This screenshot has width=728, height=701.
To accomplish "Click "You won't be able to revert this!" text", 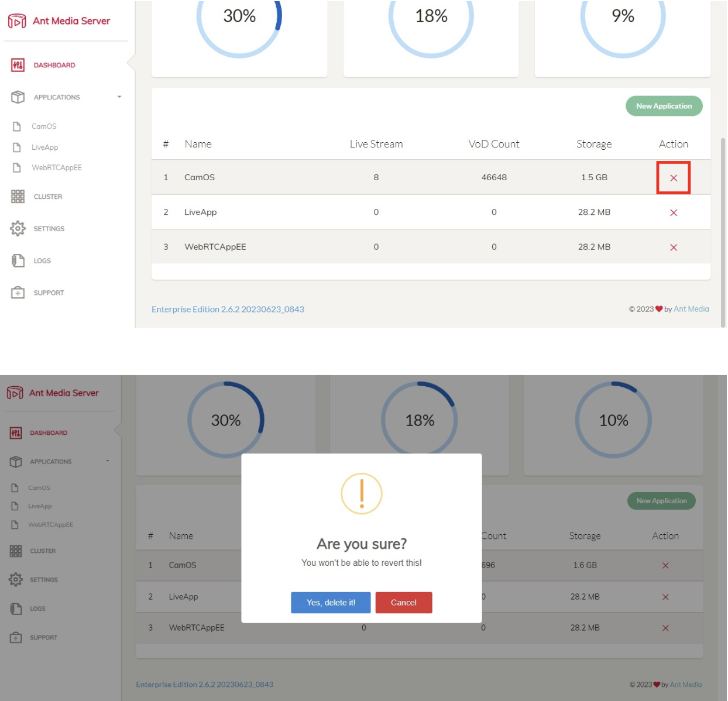I will 362,563.
